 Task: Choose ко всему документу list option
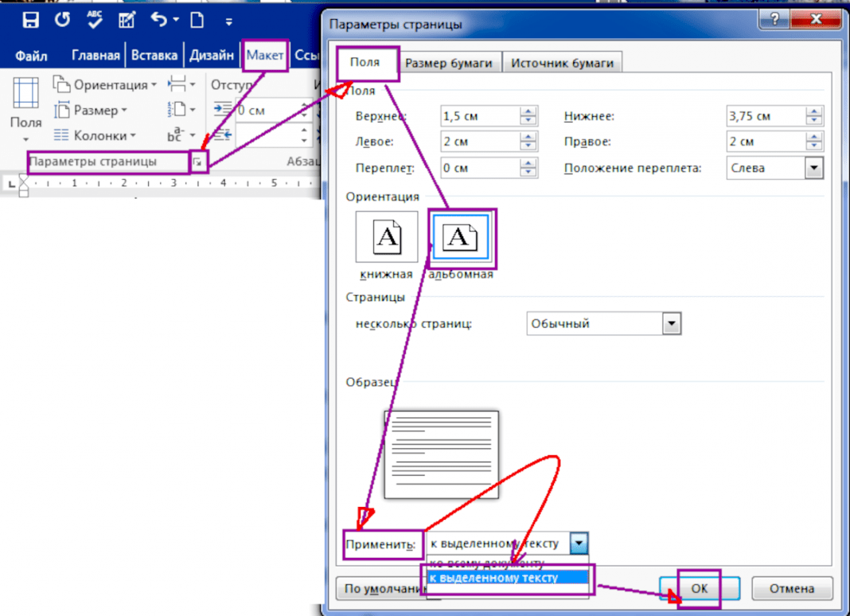pyautogui.click(x=508, y=563)
